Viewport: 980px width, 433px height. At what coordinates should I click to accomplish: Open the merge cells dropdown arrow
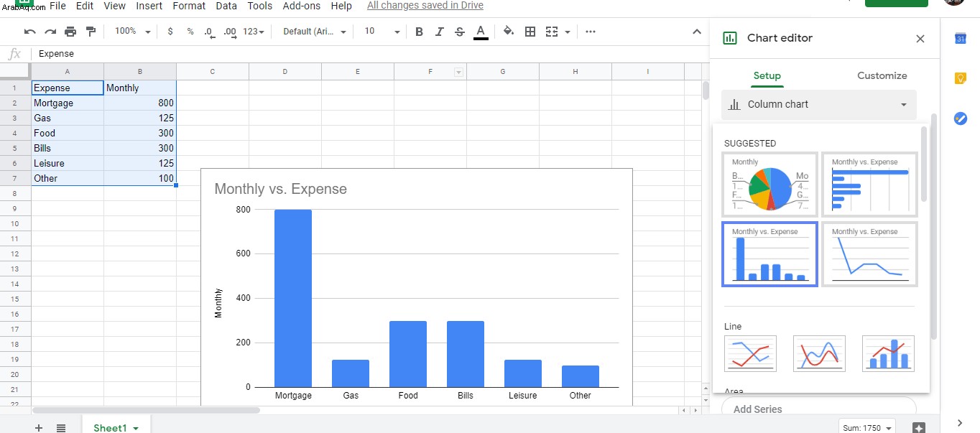click(x=568, y=32)
